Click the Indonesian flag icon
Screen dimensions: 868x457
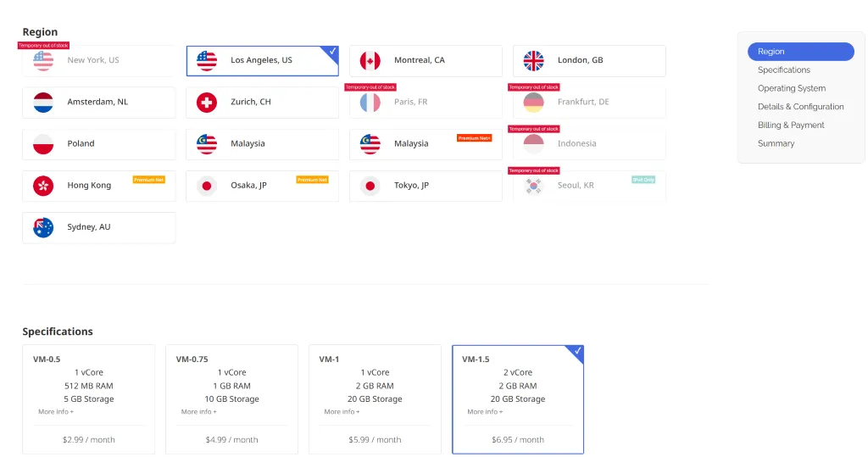click(534, 144)
